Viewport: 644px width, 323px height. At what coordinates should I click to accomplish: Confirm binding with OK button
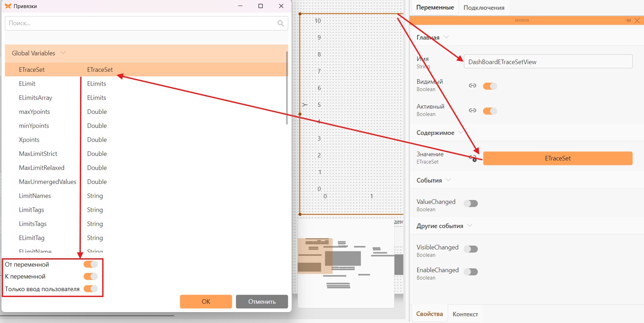tap(206, 302)
